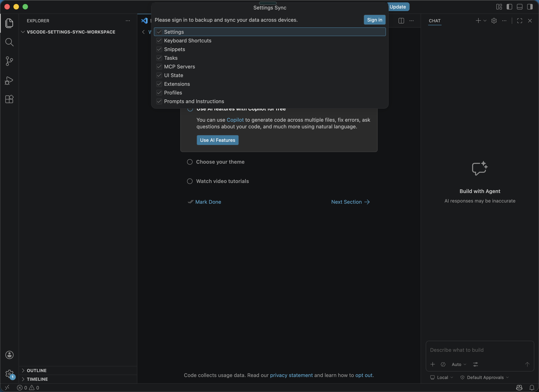This screenshot has width=539, height=392.
Task: Toggle bottom panel icon in title bar
Action: [520, 7]
